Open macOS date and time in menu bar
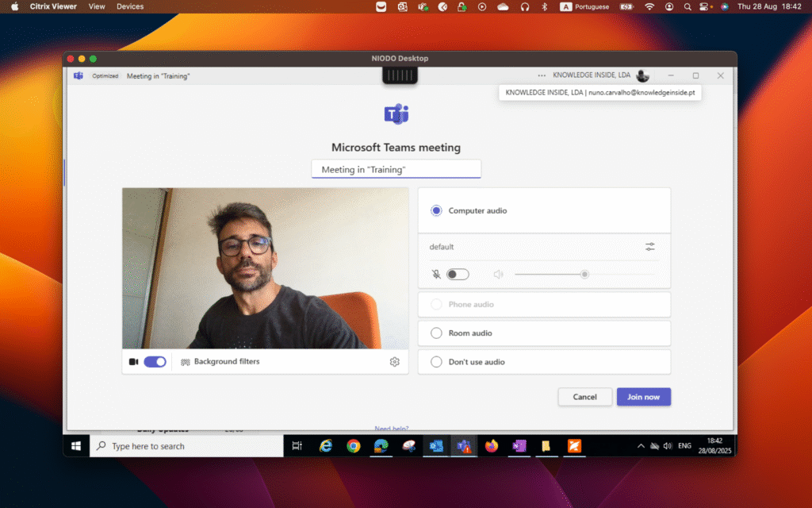This screenshot has width=812, height=508. (x=769, y=6)
